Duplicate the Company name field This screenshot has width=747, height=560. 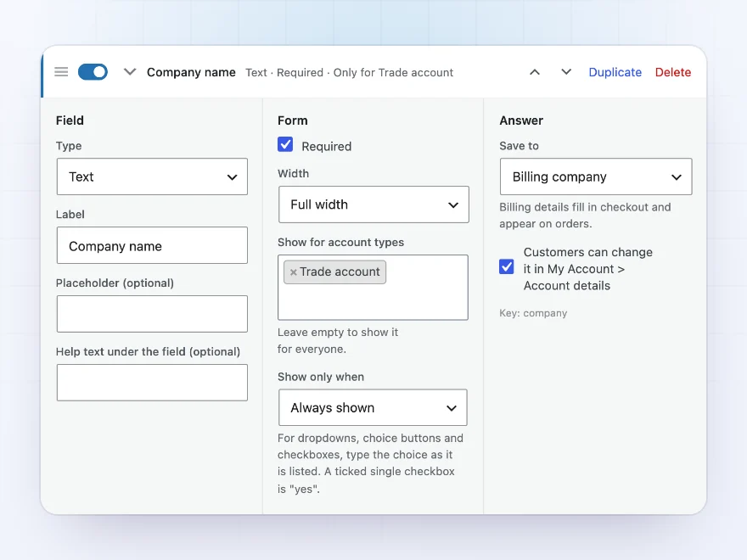[615, 72]
